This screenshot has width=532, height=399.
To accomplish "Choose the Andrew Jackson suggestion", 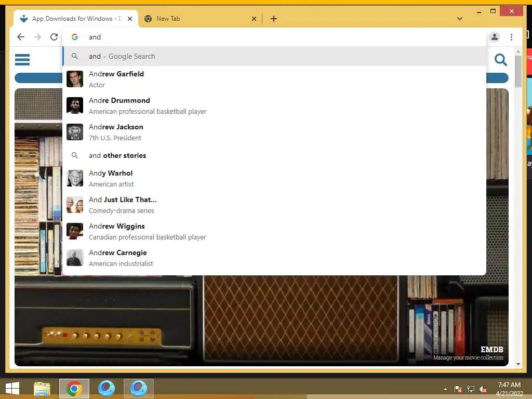I will pos(274,132).
